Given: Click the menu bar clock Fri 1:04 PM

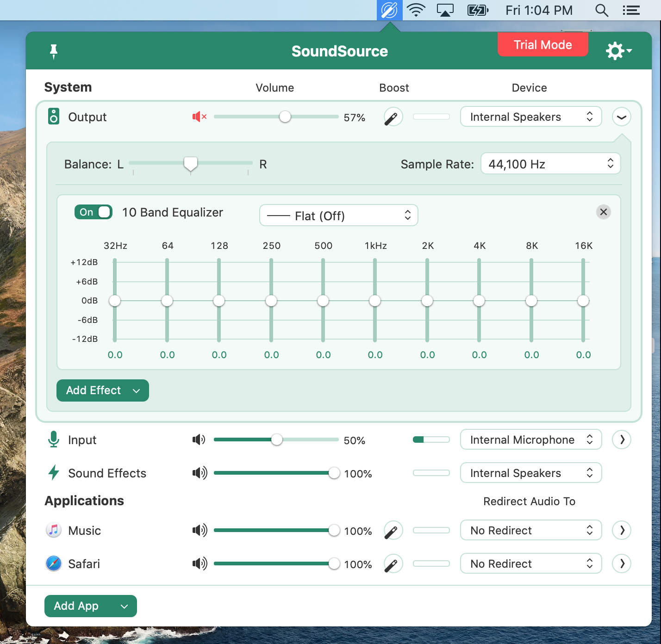Looking at the screenshot, I should click(539, 10).
